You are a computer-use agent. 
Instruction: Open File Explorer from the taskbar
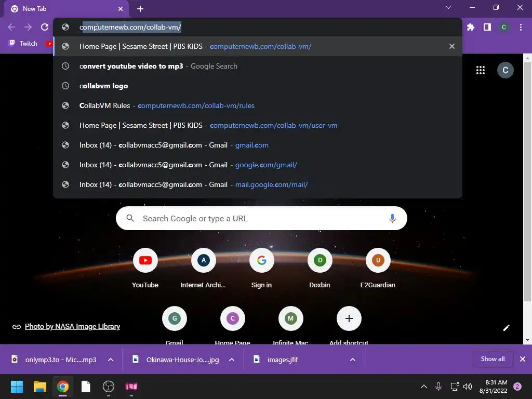(39, 386)
